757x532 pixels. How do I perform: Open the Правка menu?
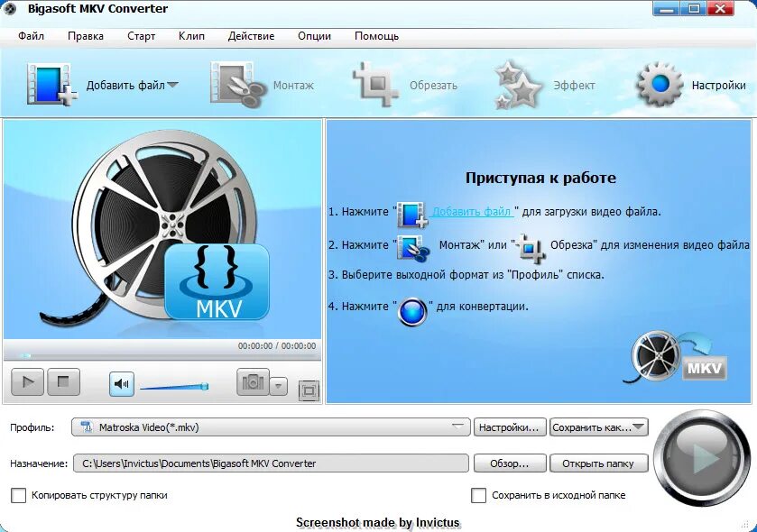[86, 36]
